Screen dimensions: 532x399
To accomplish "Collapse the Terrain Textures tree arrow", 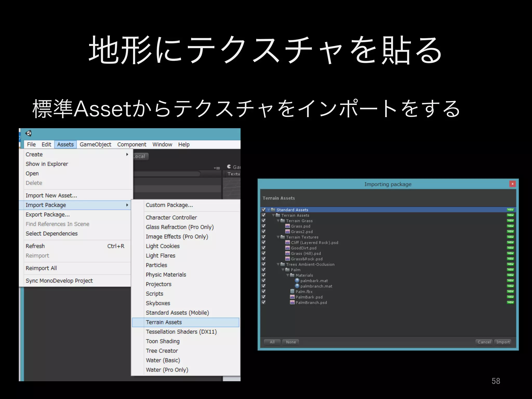I will pos(278,237).
